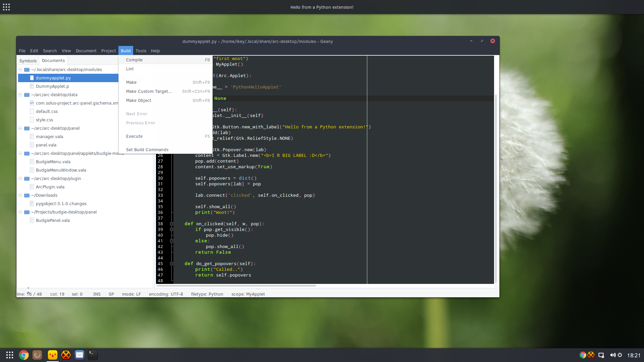
Task: Select Make Custom Target in Build menu
Action: 165,92
